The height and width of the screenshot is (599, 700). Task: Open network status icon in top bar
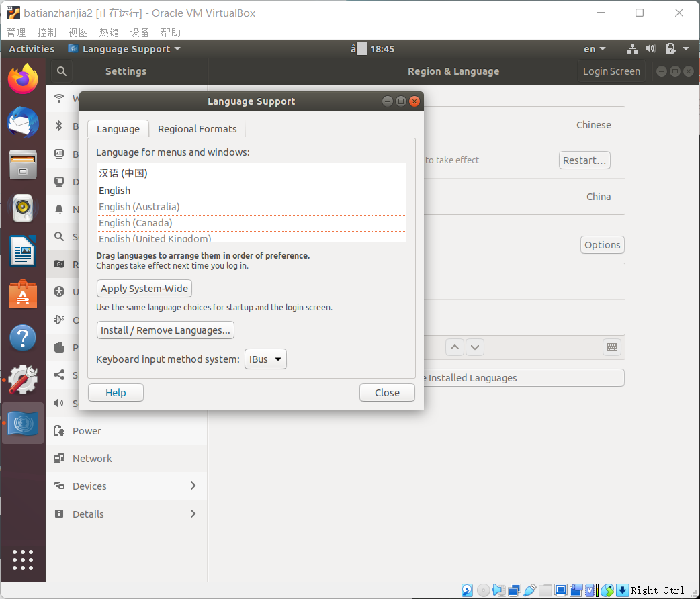tap(632, 48)
